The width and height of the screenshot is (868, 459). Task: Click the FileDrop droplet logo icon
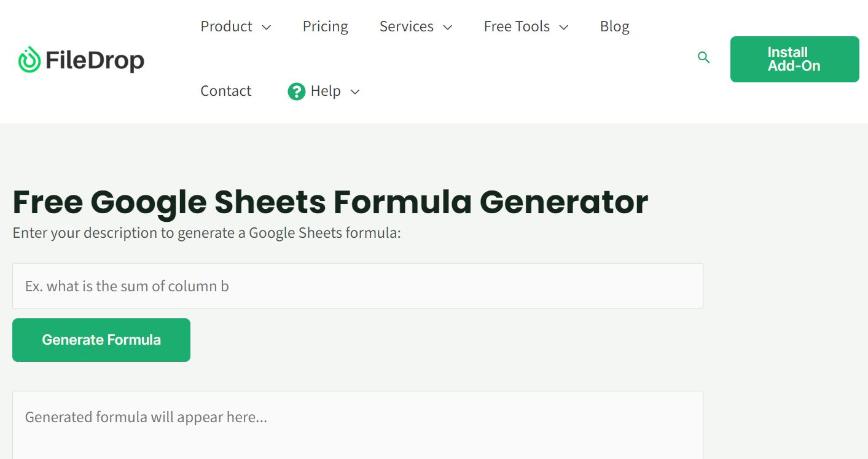[29, 60]
